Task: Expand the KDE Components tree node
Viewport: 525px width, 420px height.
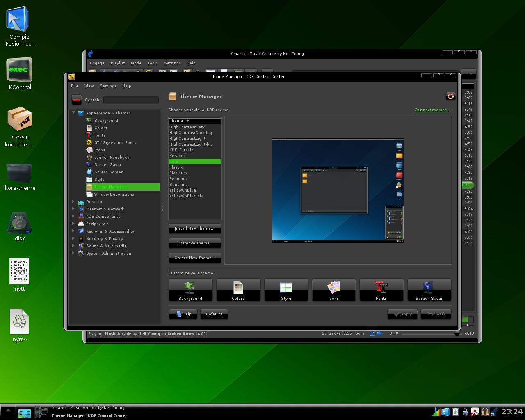Action: pyautogui.click(x=73, y=216)
